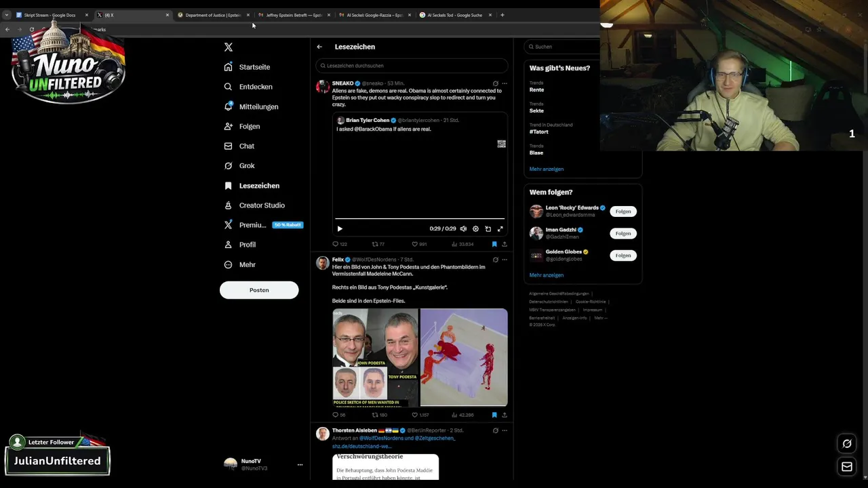Open Grok action on Thorsten Alsleben's post

click(x=495, y=430)
